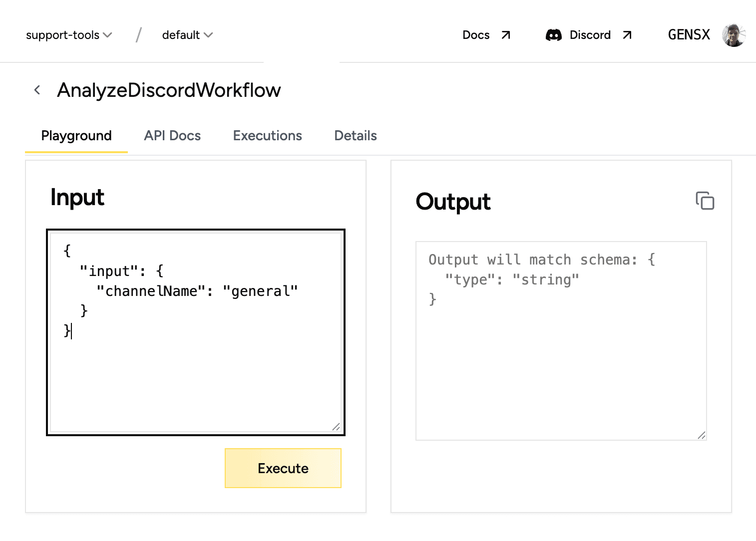Select the Playground tab
This screenshot has width=756, height=541.
[x=76, y=135]
